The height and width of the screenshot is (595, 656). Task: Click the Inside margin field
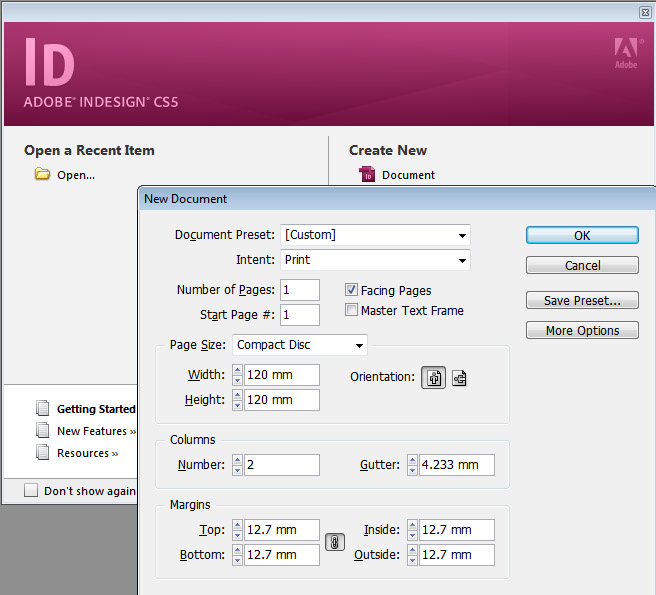(x=456, y=530)
